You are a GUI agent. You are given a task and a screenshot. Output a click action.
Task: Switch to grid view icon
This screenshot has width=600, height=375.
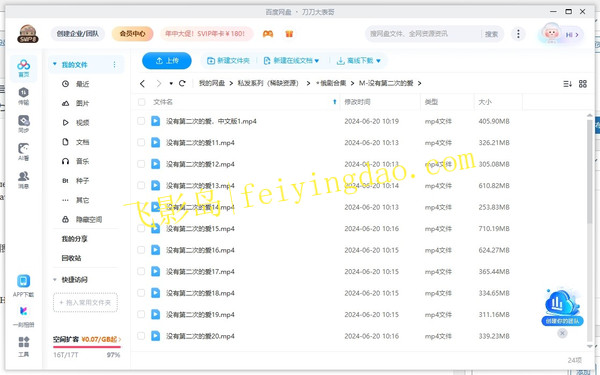(x=583, y=83)
